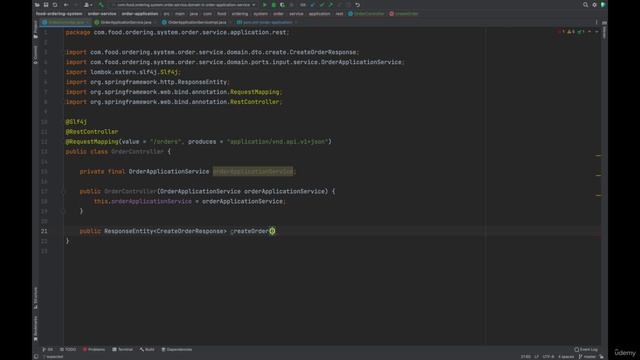
Task: Open the user account dropdown in toolbar
Action: [88, 5]
